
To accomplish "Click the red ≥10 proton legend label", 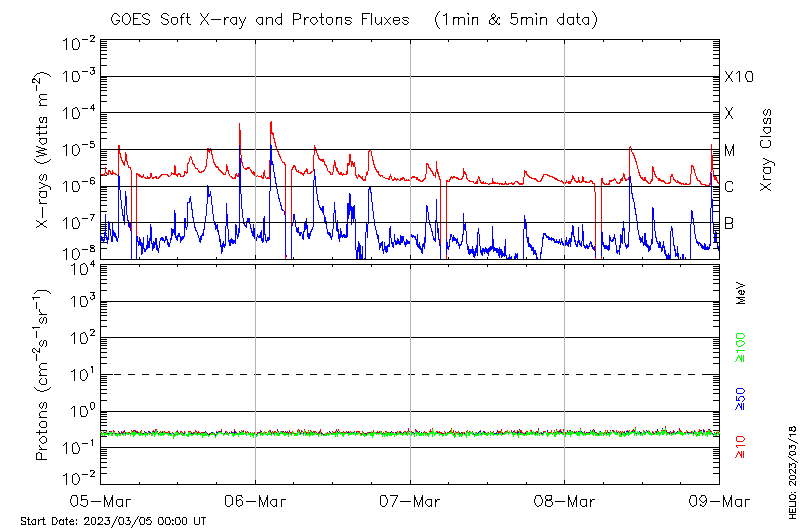I will 741,445.
